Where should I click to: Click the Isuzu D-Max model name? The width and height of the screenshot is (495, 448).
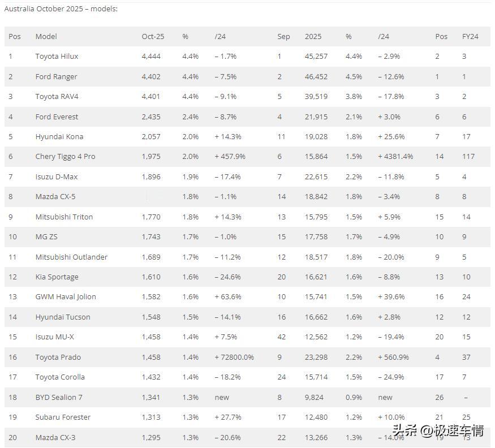[56, 177]
